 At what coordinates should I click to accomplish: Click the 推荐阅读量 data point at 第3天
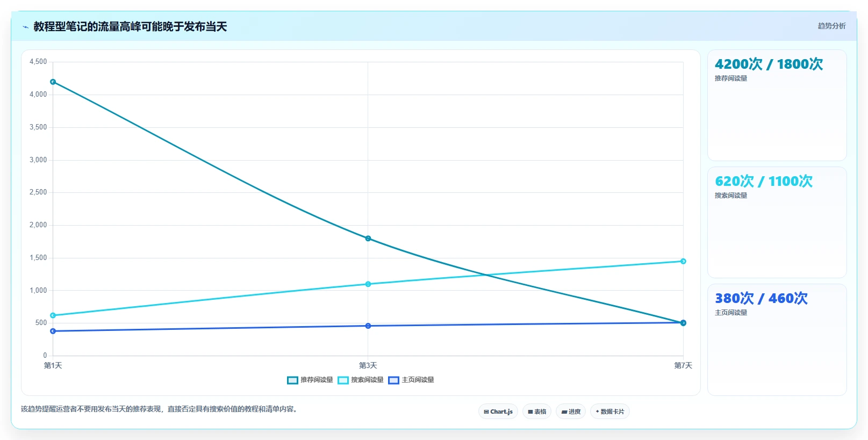click(368, 239)
